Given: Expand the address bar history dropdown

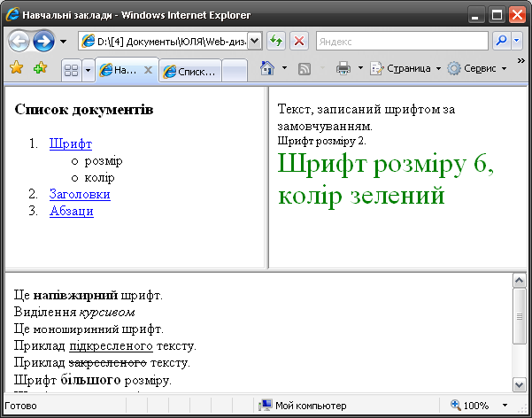Looking at the screenshot, I should pos(255,41).
